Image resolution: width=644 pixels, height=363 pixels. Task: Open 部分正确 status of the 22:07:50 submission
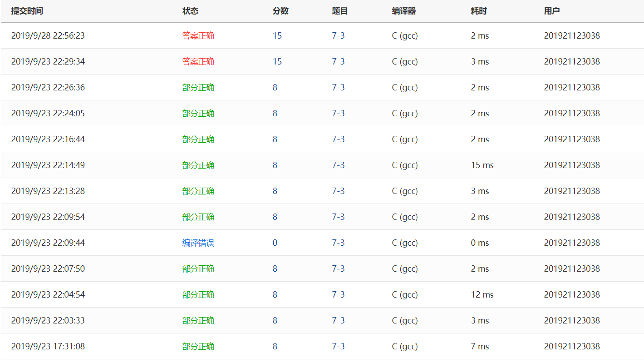coord(198,269)
